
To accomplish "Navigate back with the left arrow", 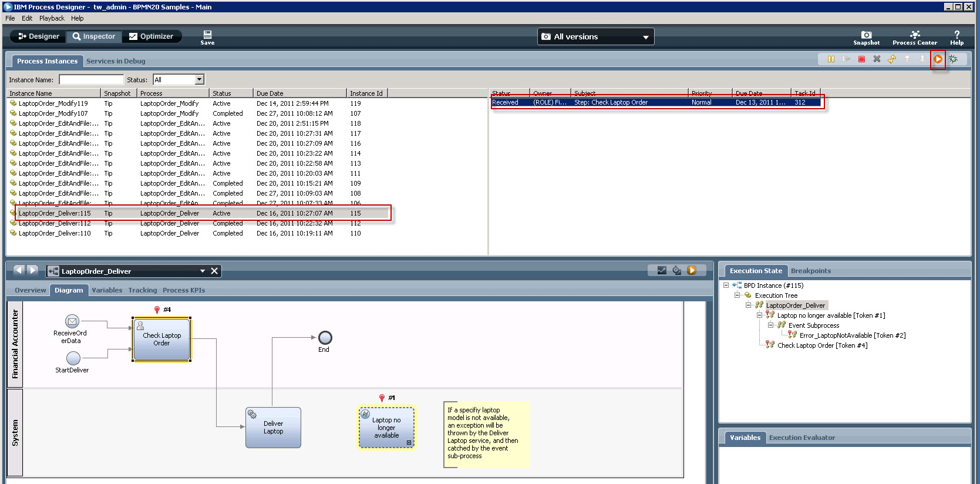I will 19,270.
